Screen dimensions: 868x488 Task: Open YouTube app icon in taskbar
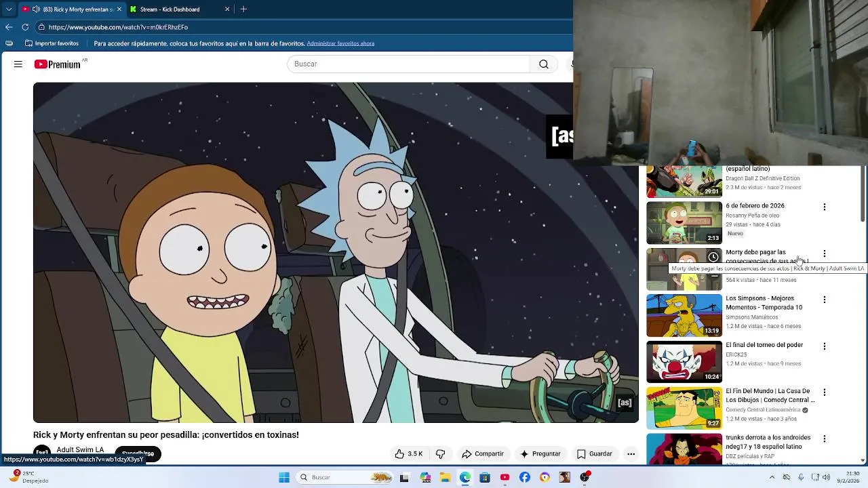point(505,477)
